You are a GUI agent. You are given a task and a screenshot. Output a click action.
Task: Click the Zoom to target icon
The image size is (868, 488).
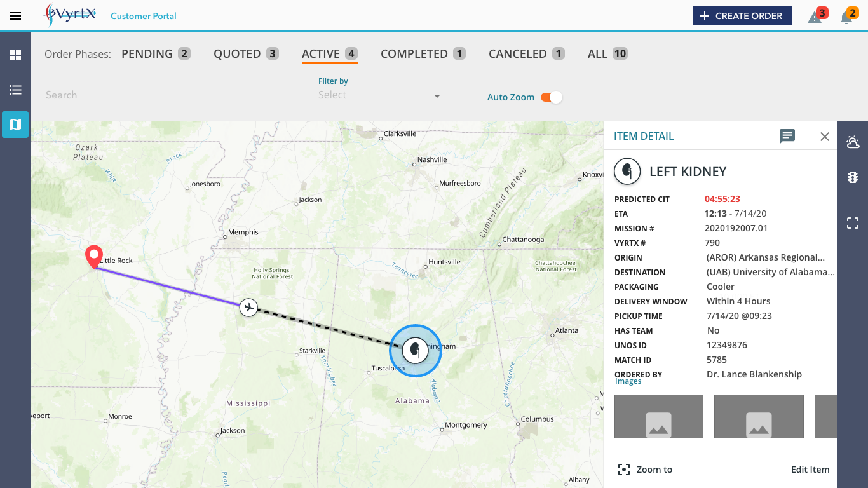click(x=624, y=470)
